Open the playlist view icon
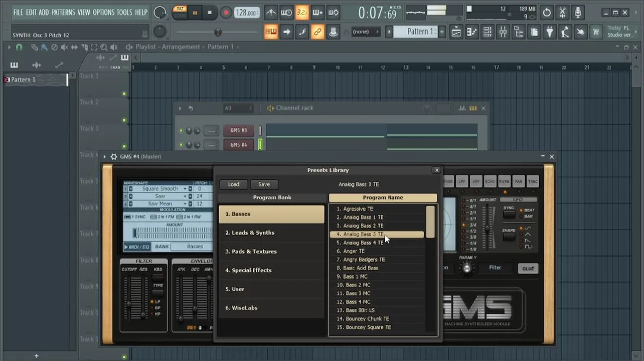Screen dimensions: 644x361 coord(456,32)
